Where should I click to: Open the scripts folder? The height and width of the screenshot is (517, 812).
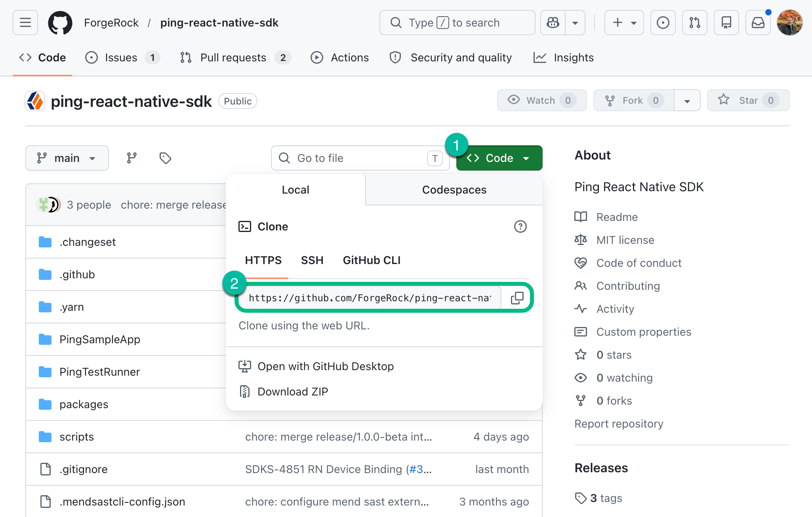click(77, 437)
